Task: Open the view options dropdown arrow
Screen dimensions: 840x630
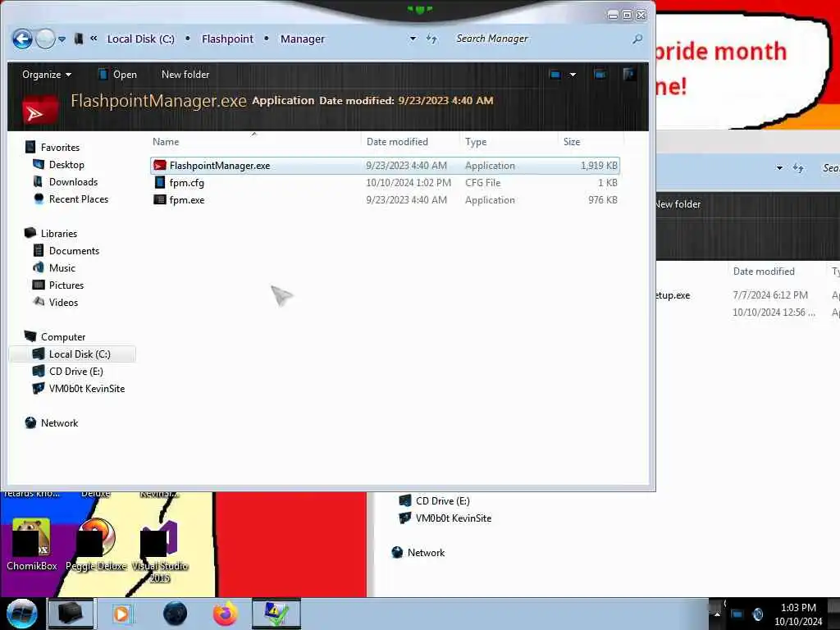Action: point(573,75)
